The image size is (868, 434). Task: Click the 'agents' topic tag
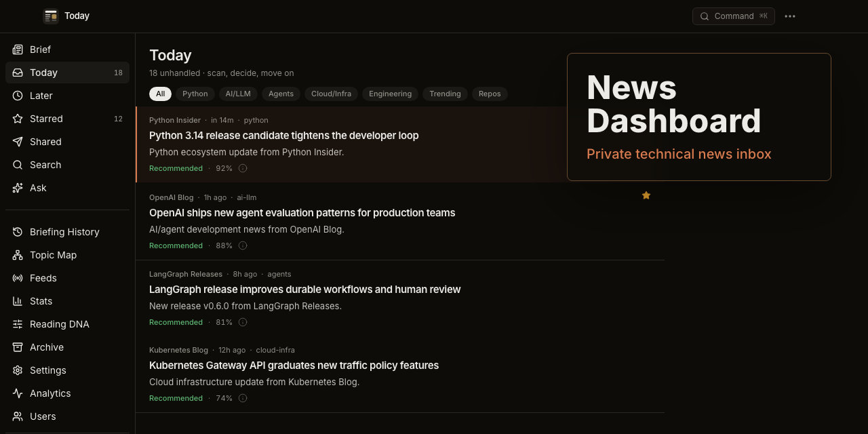coord(279,274)
